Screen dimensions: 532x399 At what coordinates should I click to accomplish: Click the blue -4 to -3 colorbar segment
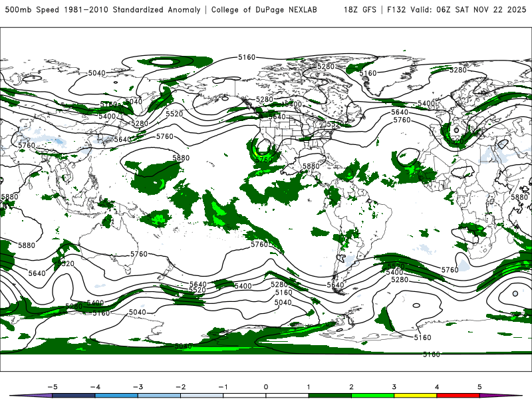tap(116, 396)
